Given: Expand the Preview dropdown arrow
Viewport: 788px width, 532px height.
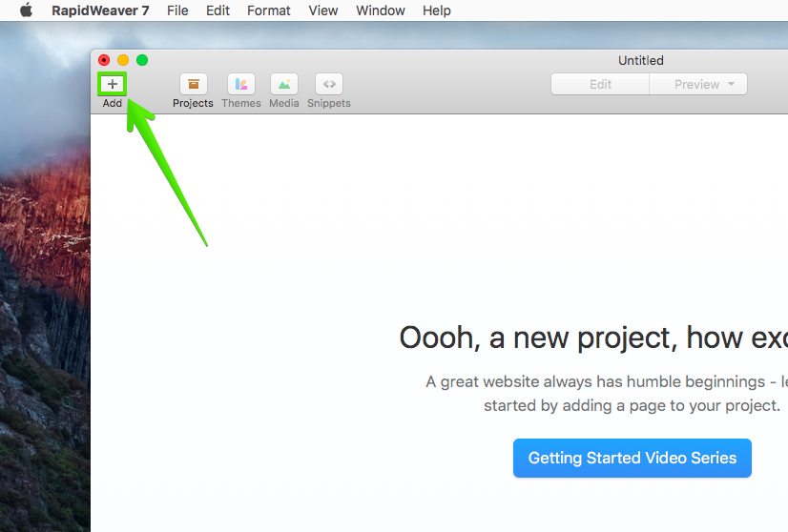Looking at the screenshot, I should coord(731,84).
